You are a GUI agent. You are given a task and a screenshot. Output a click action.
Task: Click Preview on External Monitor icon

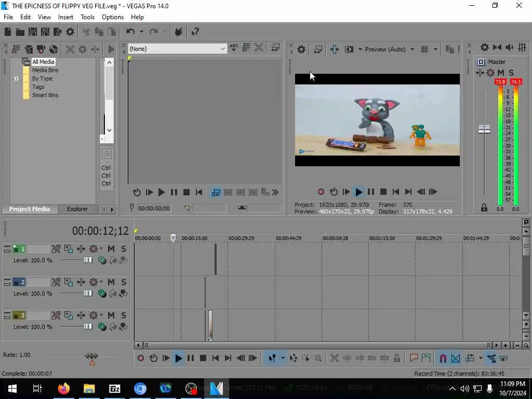click(x=318, y=49)
